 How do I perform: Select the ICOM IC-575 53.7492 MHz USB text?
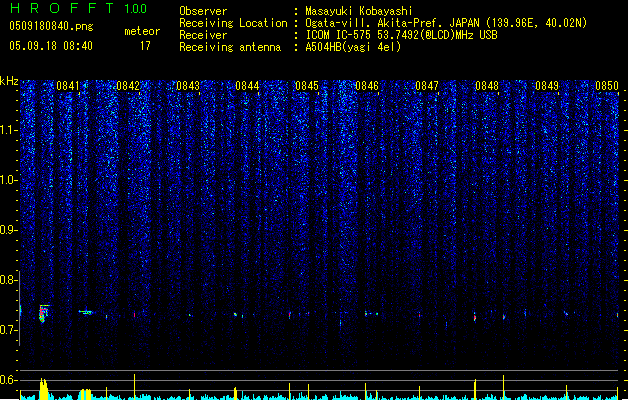click(401, 35)
